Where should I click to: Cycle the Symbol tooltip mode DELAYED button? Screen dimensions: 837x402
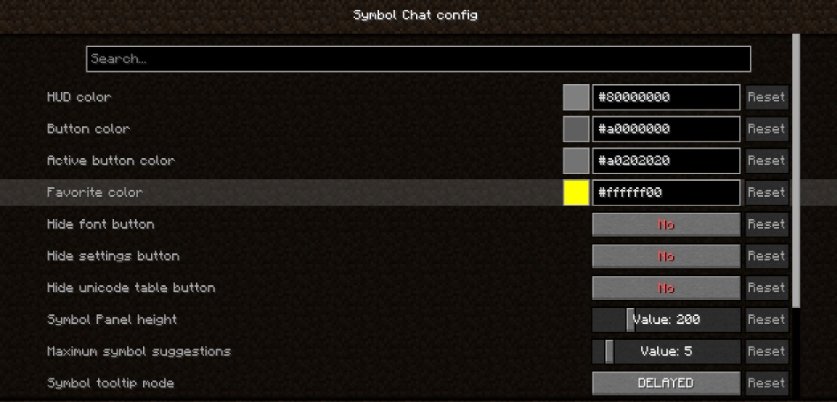(x=666, y=383)
